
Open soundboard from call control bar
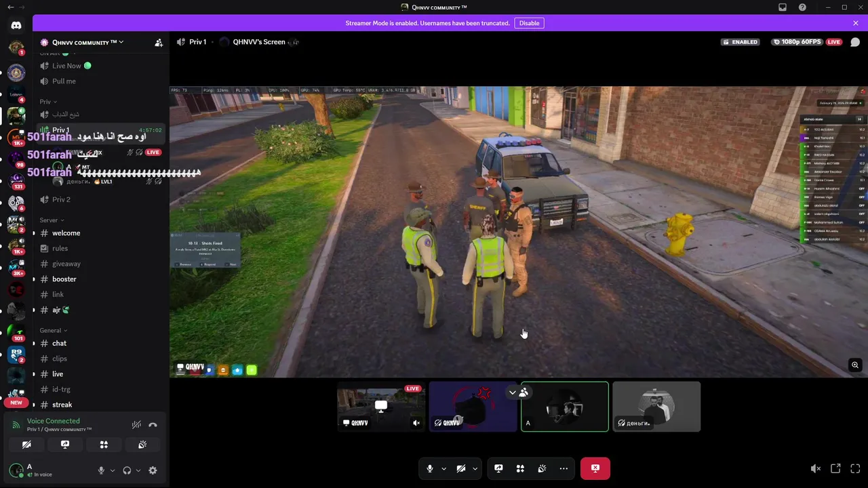[x=542, y=468]
